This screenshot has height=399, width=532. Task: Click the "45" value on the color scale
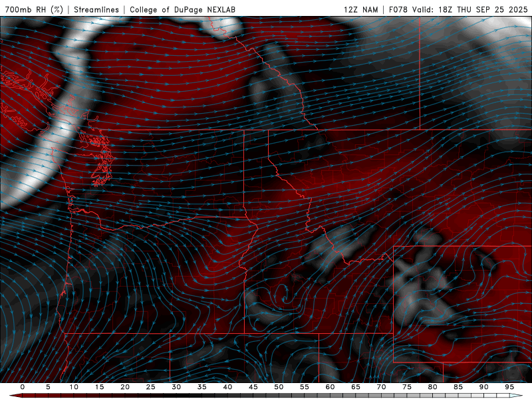(x=253, y=387)
